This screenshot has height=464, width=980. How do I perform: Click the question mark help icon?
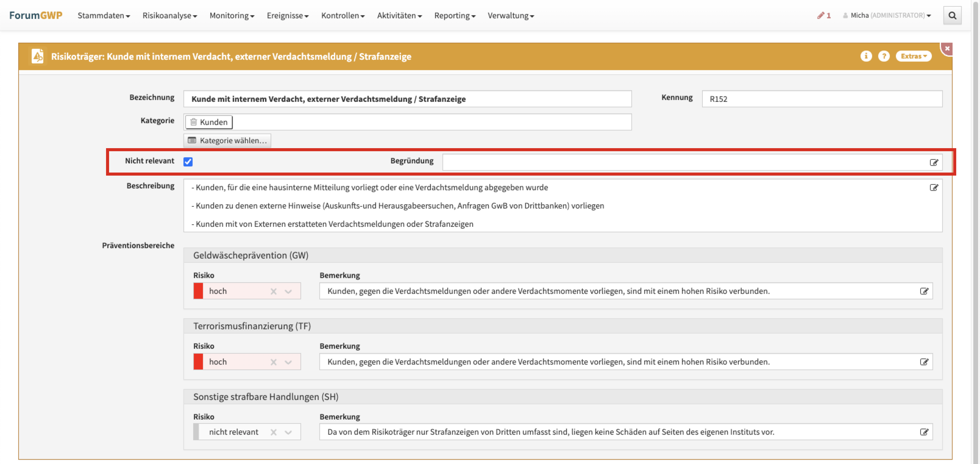tap(884, 56)
